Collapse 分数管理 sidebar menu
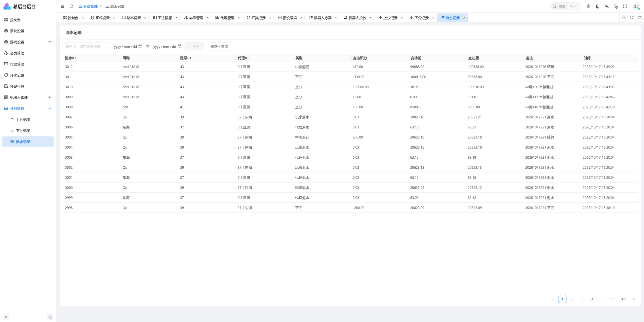This screenshot has height=322, width=644. [x=28, y=109]
